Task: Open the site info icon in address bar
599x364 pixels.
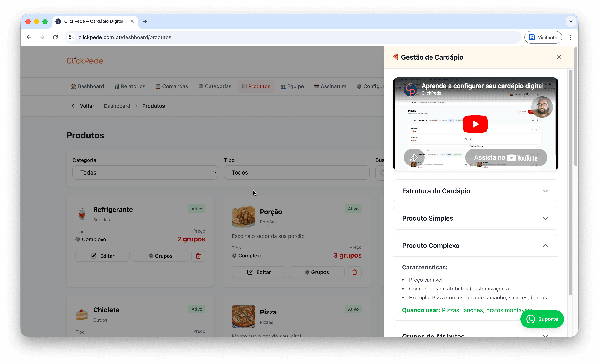Action: coord(71,37)
